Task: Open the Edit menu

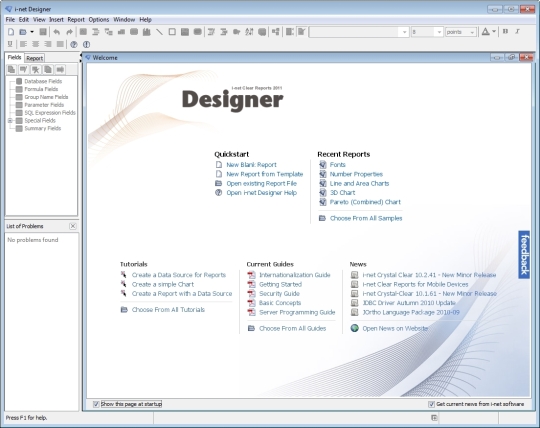Action: 24,20
